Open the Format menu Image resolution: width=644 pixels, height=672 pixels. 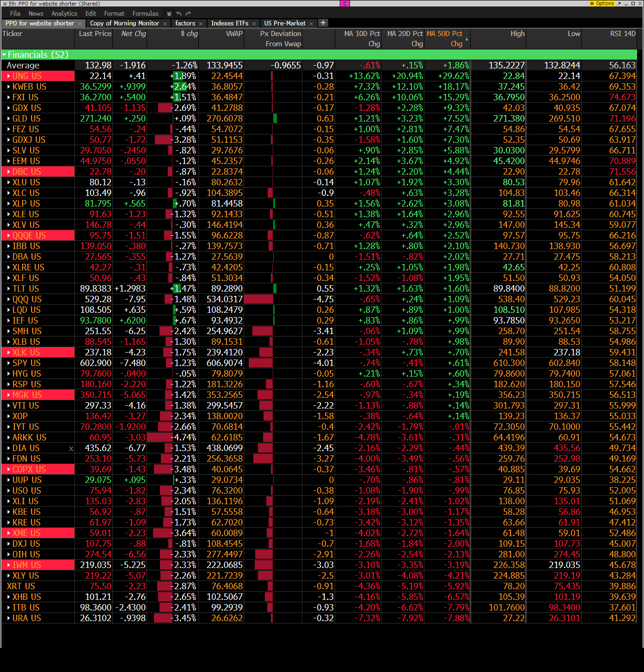tap(114, 14)
